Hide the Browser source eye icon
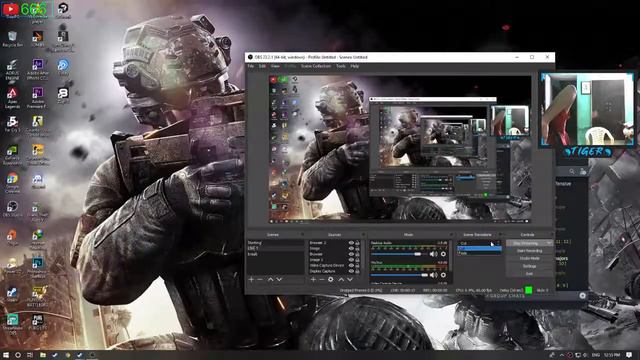This screenshot has height=360, width=640. point(351,254)
